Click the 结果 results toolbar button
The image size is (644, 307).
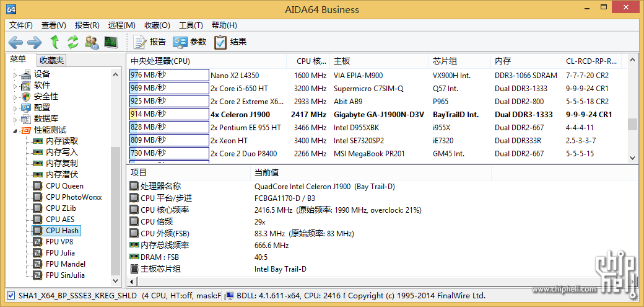point(230,42)
